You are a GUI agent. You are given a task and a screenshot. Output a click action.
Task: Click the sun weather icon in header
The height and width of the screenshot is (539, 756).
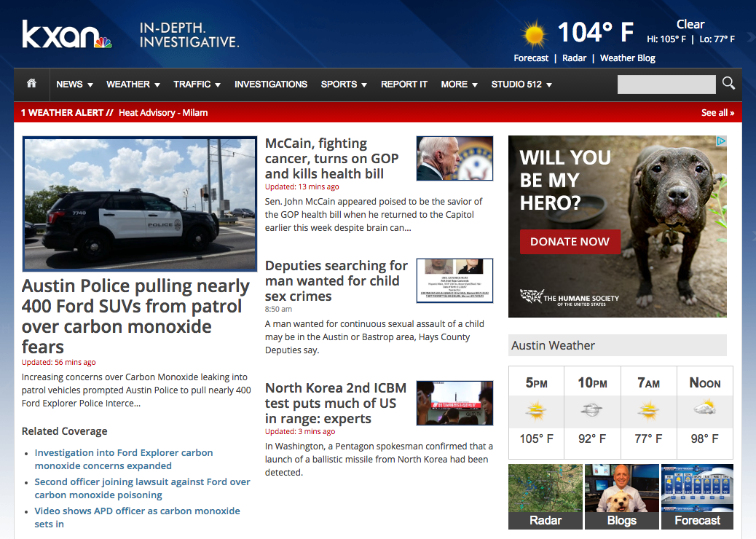pos(534,35)
